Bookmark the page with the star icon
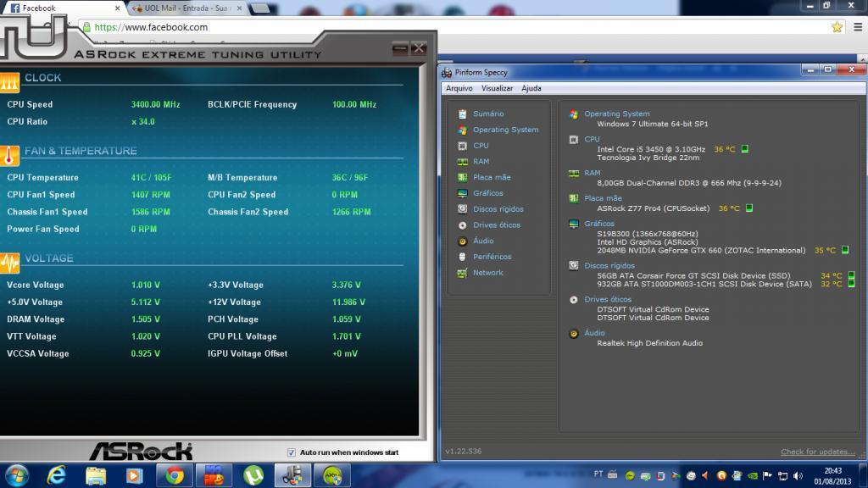868x488 pixels. tap(837, 27)
